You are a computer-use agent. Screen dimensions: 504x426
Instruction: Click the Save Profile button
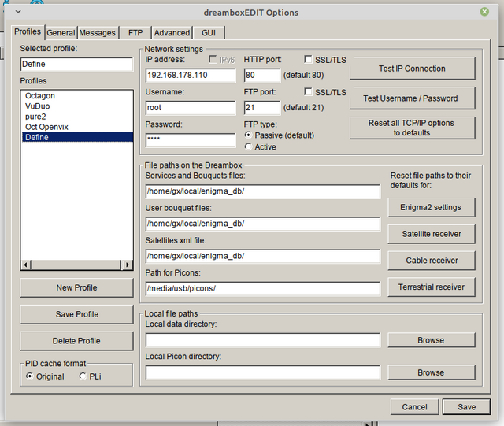pyautogui.click(x=76, y=314)
